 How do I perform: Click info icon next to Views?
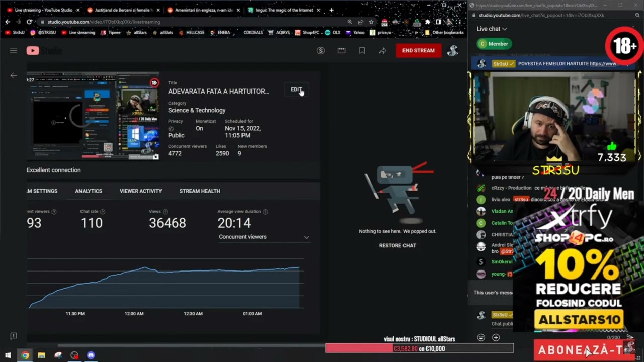pos(165,212)
